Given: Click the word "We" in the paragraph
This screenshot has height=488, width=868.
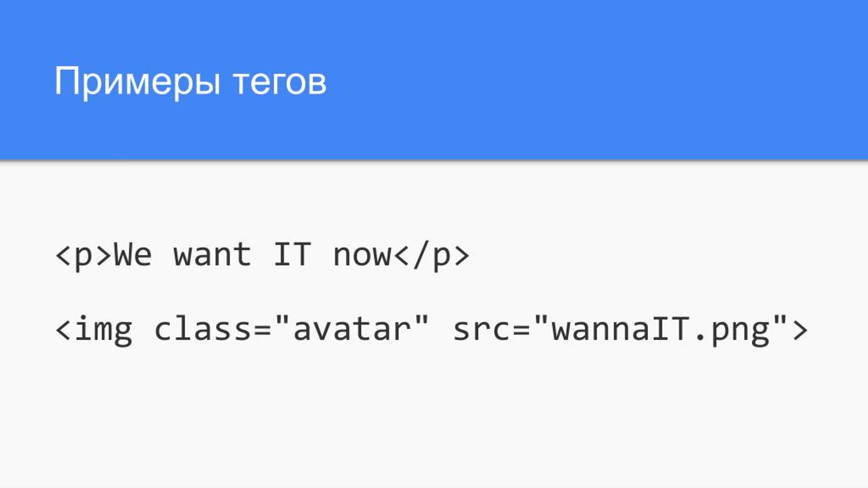Looking at the screenshot, I should click(133, 255).
